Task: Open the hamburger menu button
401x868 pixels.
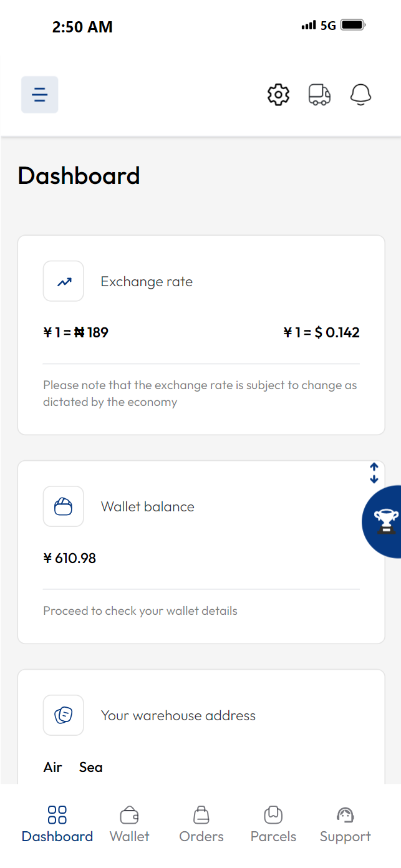Action: tap(39, 95)
